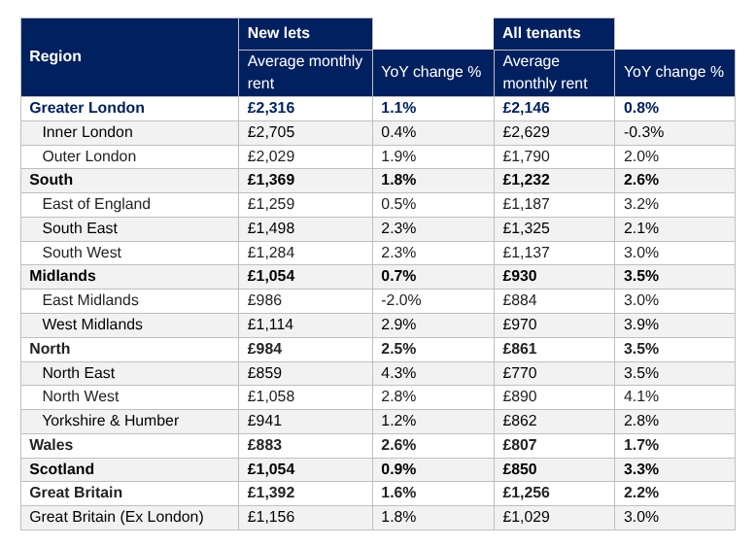Image resolution: width=756 pixels, height=547 pixels.
Task: Click the Yorkshire & Humber row label
Action: coord(111,421)
